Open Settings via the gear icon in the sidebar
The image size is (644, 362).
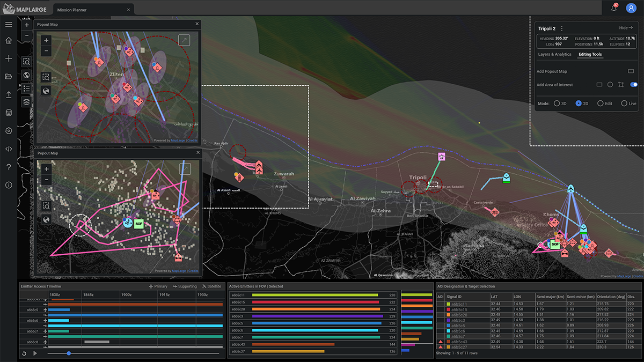8,130
